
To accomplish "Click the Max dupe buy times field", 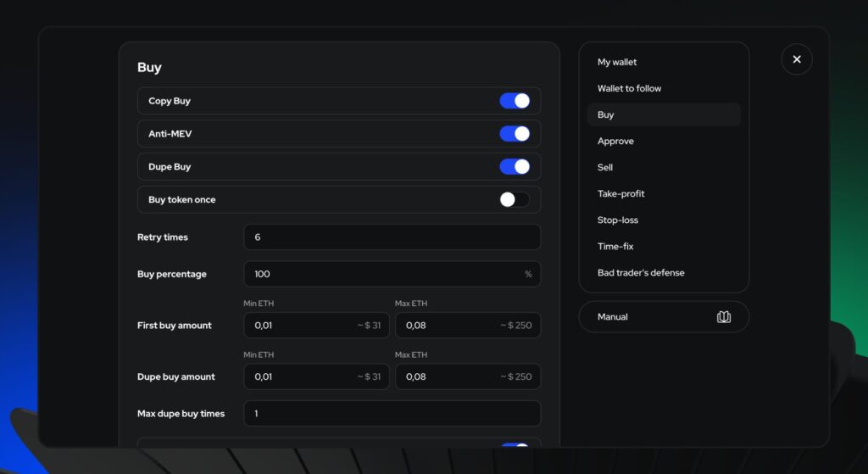I will pos(392,414).
